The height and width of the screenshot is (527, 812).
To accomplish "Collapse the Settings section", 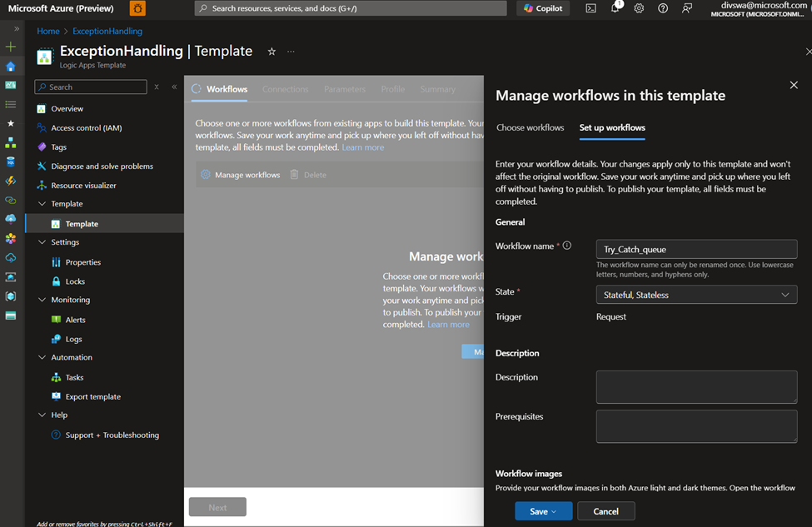I will click(x=42, y=242).
